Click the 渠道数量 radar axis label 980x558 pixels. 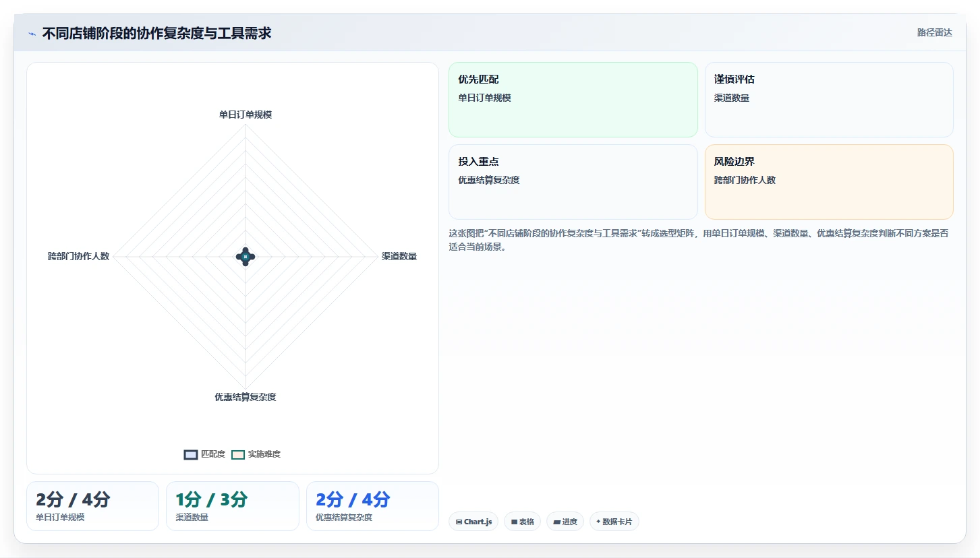click(x=399, y=256)
